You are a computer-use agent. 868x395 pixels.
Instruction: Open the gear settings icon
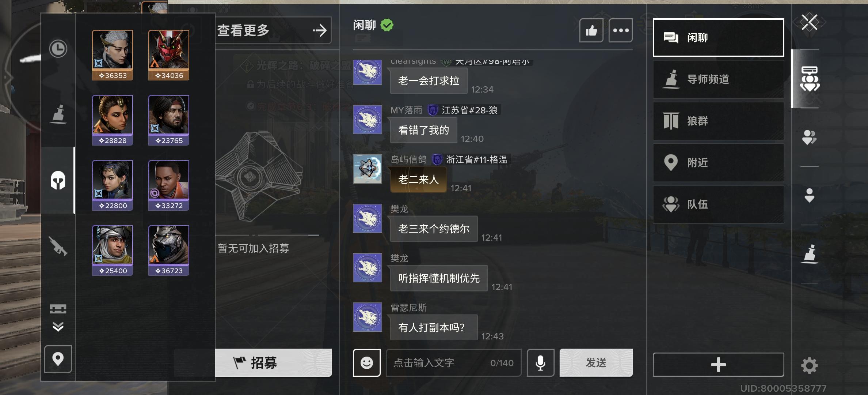809,365
